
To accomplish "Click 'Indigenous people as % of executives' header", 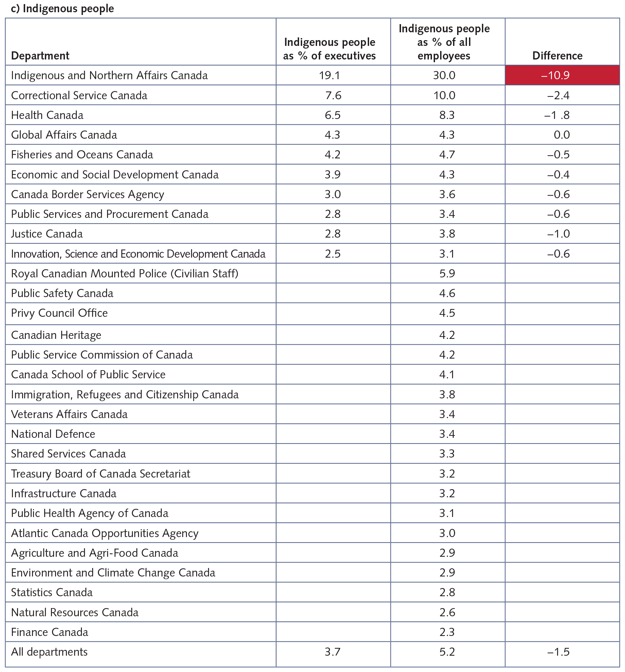I will pyautogui.click(x=330, y=49).
